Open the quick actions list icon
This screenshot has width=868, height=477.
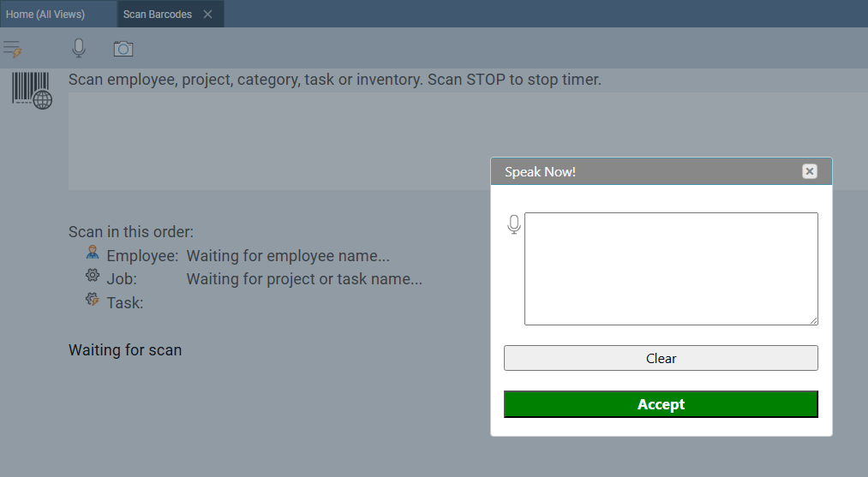[x=13, y=49]
